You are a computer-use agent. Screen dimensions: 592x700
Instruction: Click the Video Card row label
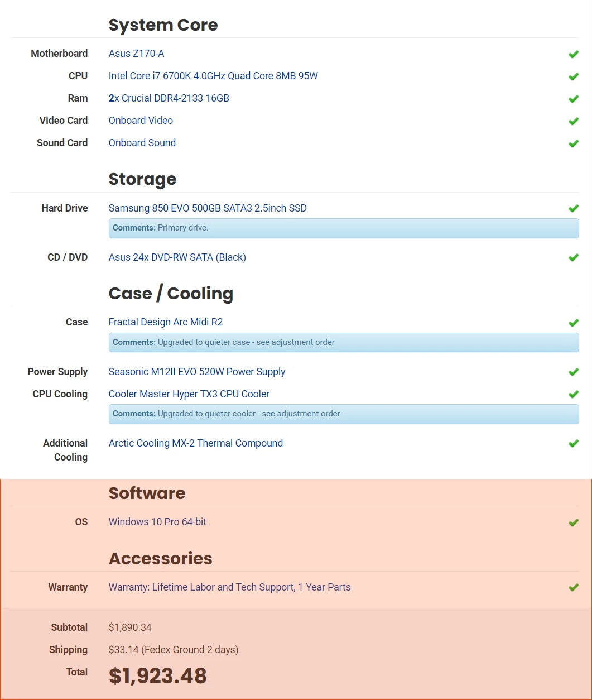pos(64,121)
